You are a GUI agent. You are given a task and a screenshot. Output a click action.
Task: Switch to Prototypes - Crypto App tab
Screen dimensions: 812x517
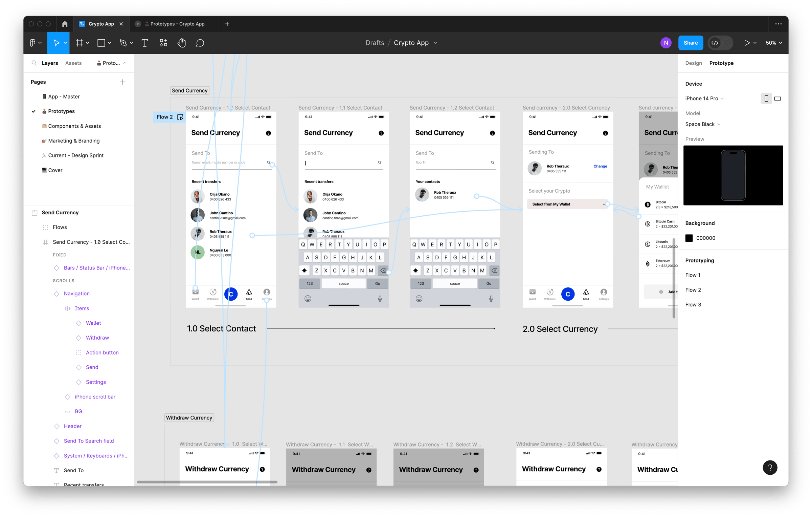(x=174, y=24)
